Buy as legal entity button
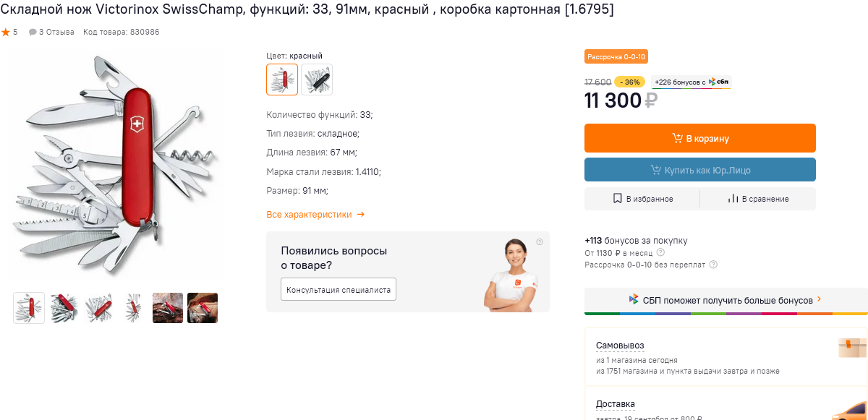 (x=699, y=170)
